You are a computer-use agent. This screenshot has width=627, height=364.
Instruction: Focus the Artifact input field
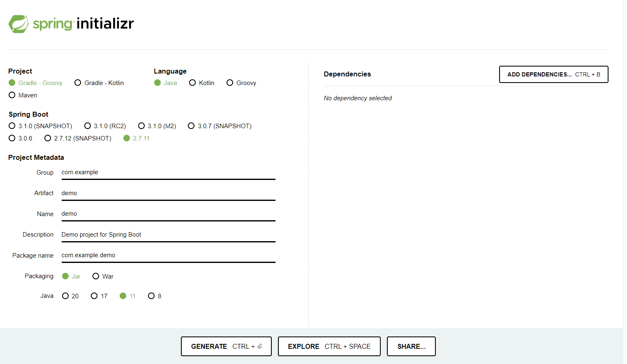tap(169, 193)
